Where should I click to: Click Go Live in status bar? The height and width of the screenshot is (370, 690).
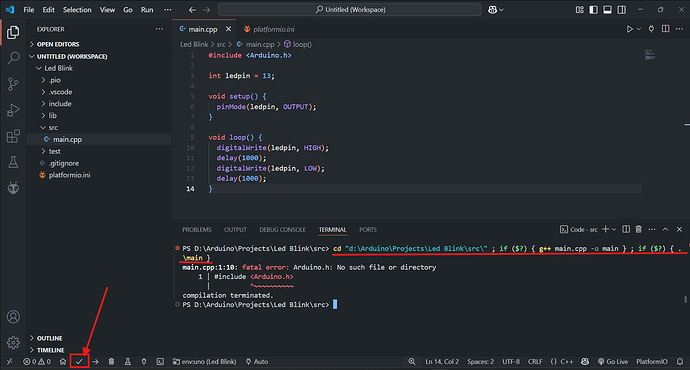pos(613,362)
